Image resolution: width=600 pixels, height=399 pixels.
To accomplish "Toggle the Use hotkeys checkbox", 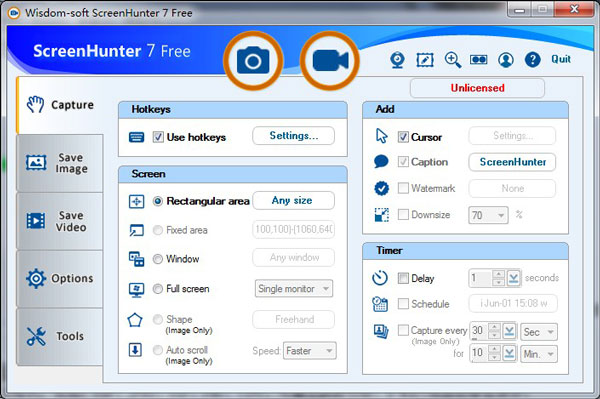I will (158, 137).
